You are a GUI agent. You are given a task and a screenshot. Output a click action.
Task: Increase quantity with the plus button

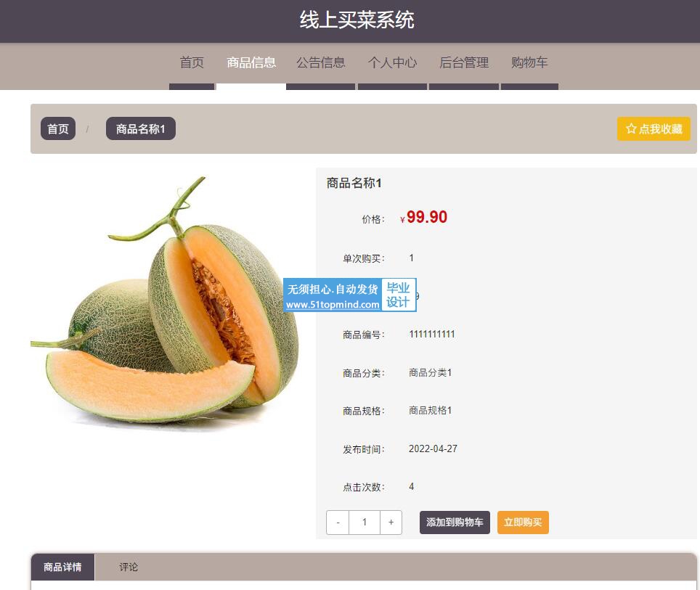(x=391, y=523)
